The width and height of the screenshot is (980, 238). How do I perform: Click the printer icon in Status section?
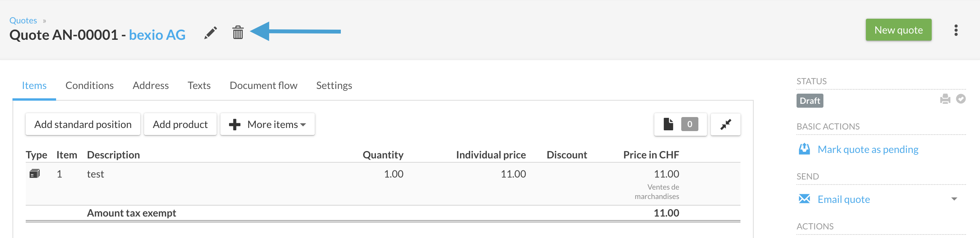pyautogui.click(x=945, y=99)
